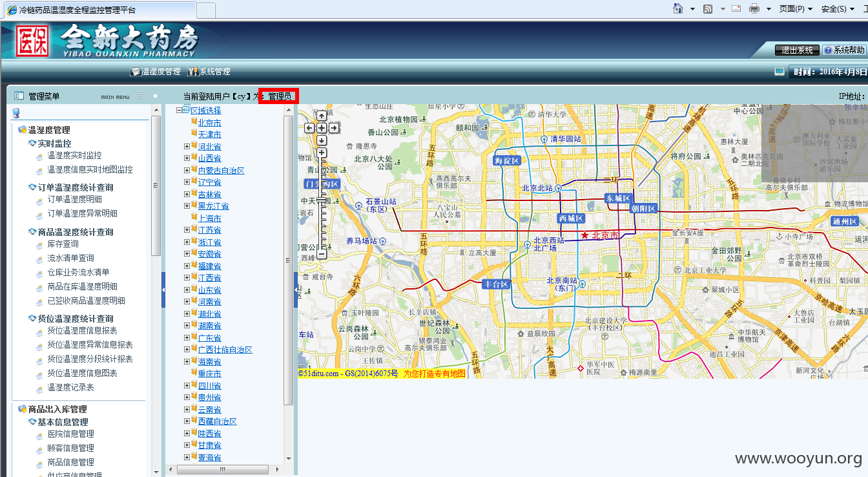The width and height of the screenshot is (868, 477).
Task: Collapse the 货位温湿度统计查询 section
Action: 32,319
